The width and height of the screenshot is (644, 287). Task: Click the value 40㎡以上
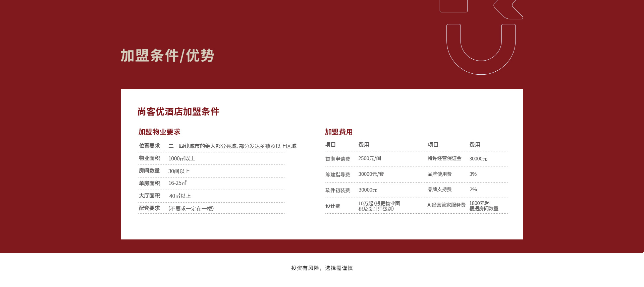tap(180, 196)
